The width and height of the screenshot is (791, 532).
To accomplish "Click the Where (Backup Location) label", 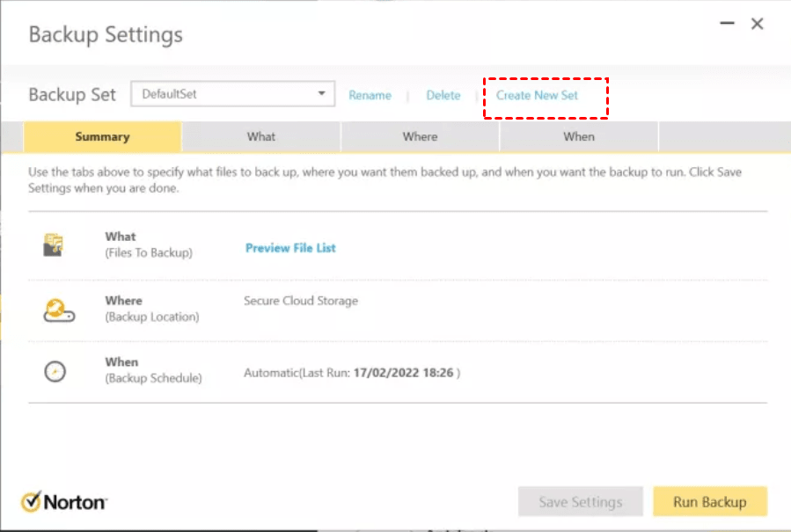I will [x=152, y=309].
